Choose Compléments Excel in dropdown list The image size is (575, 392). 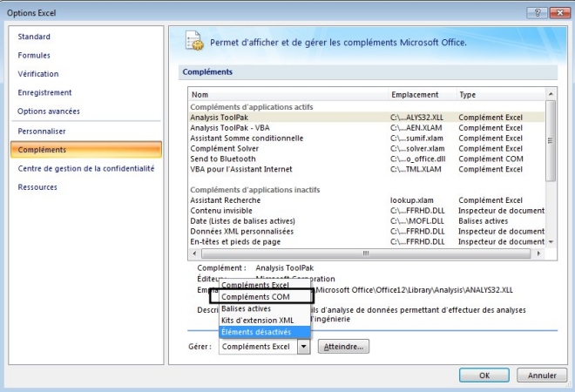pyautogui.click(x=265, y=286)
